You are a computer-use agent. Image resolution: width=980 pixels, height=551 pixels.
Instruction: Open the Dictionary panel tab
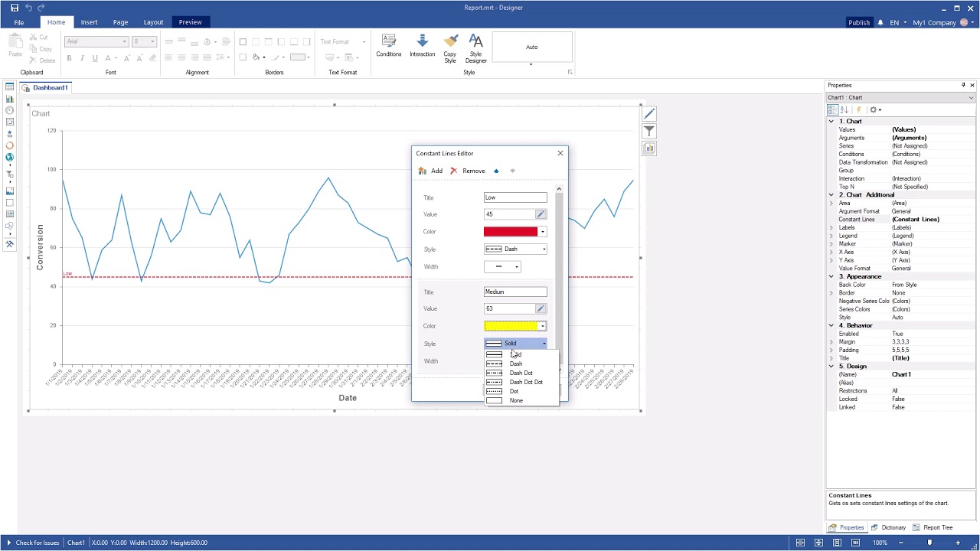(x=888, y=527)
